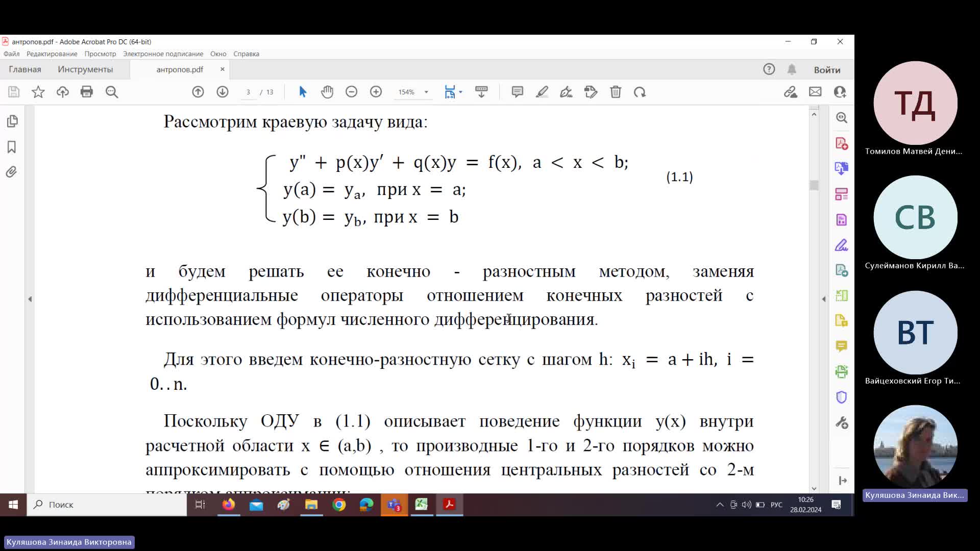The width and height of the screenshot is (980, 551).
Task: Click the Save file icon
Action: (x=14, y=92)
